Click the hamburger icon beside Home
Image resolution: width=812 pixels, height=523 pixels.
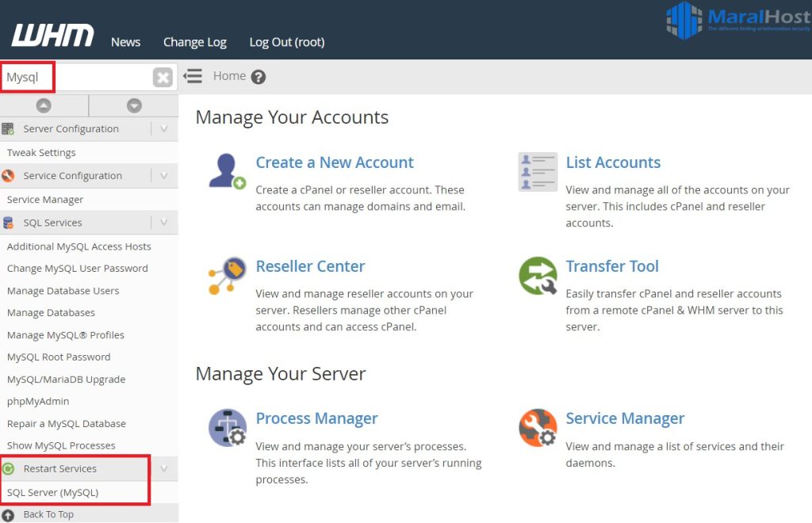point(192,75)
